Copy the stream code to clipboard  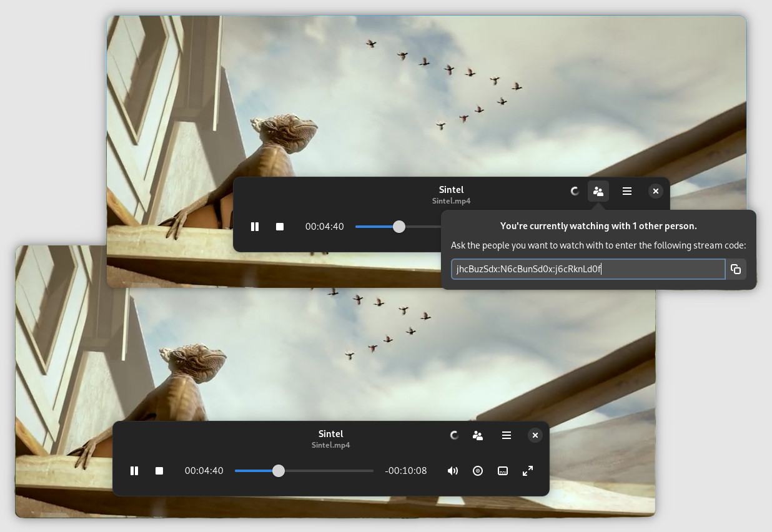736,269
